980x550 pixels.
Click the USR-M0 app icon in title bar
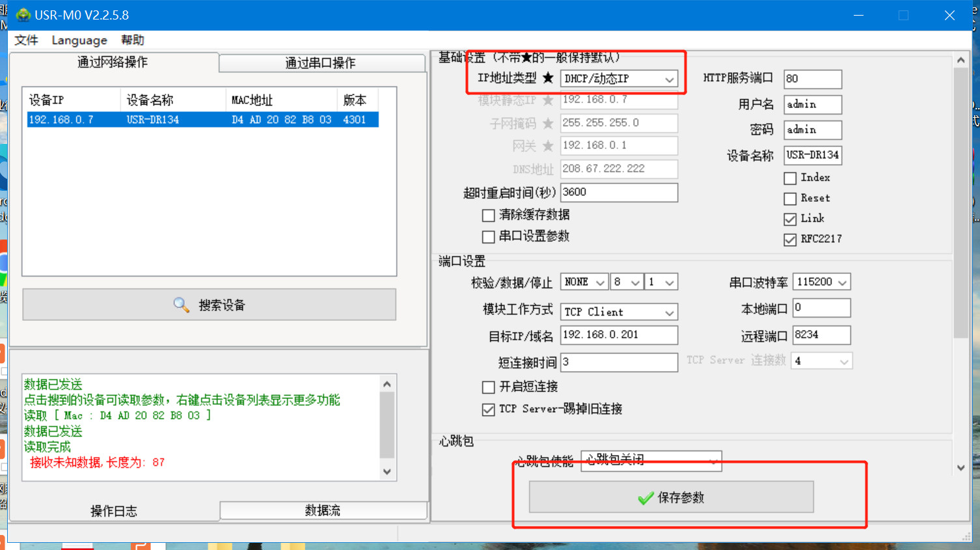pos(23,15)
